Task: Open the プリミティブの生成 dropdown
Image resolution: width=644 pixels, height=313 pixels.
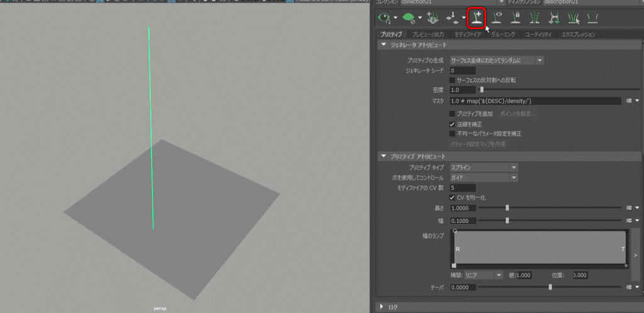Action: coord(496,60)
